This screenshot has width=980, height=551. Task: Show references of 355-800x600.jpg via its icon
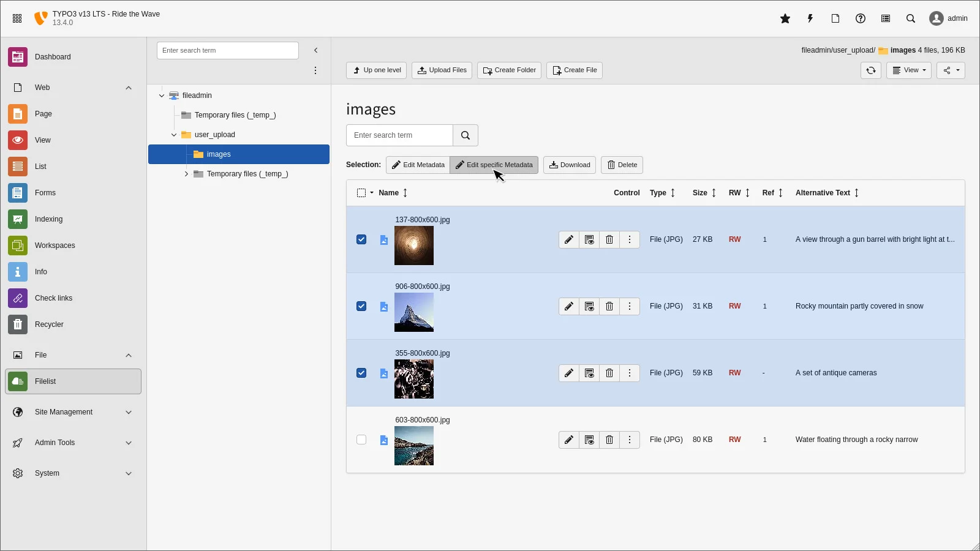pos(589,373)
